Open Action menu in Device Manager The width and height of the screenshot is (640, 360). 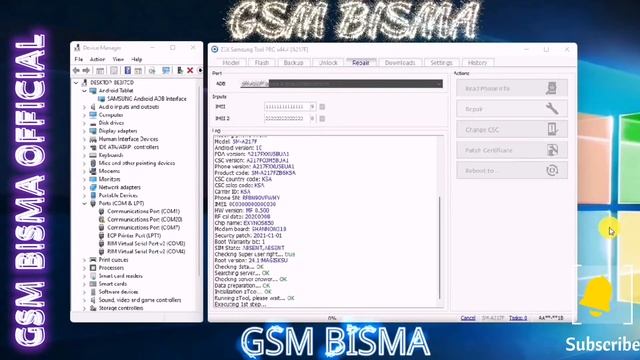[x=97, y=60]
